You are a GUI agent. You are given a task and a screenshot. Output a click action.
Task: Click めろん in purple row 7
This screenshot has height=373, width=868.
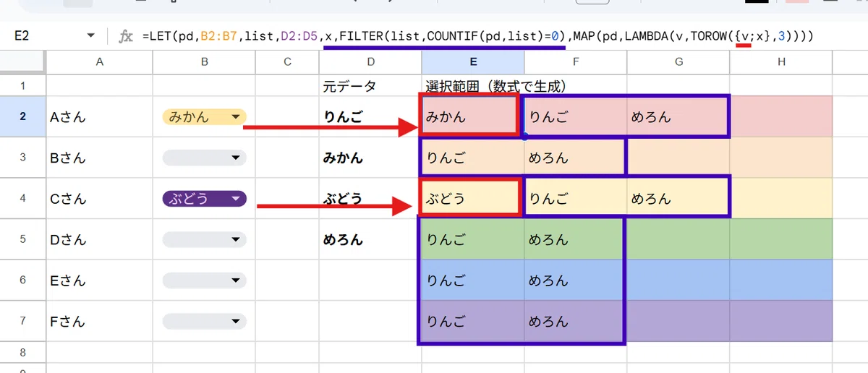(x=575, y=321)
